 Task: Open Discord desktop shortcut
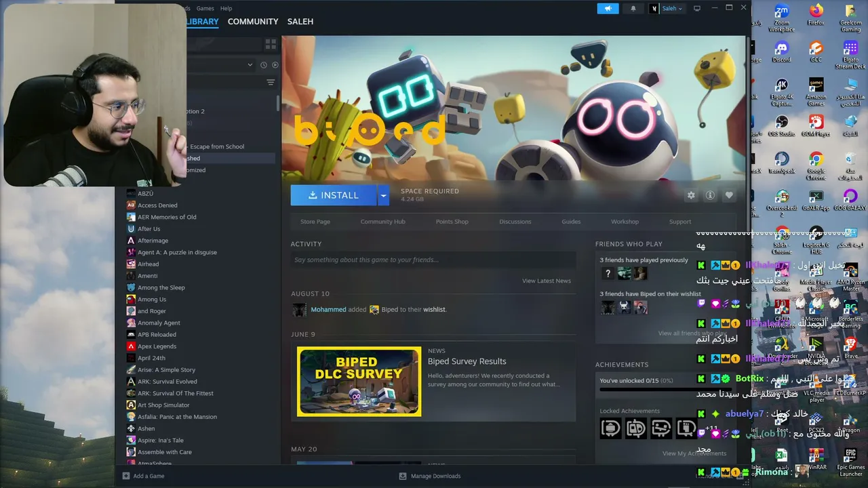click(781, 52)
